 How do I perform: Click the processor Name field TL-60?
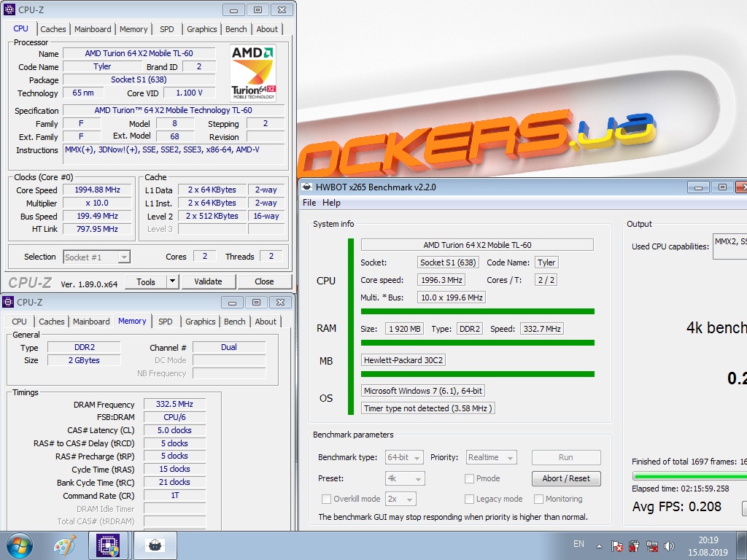click(139, 53)
